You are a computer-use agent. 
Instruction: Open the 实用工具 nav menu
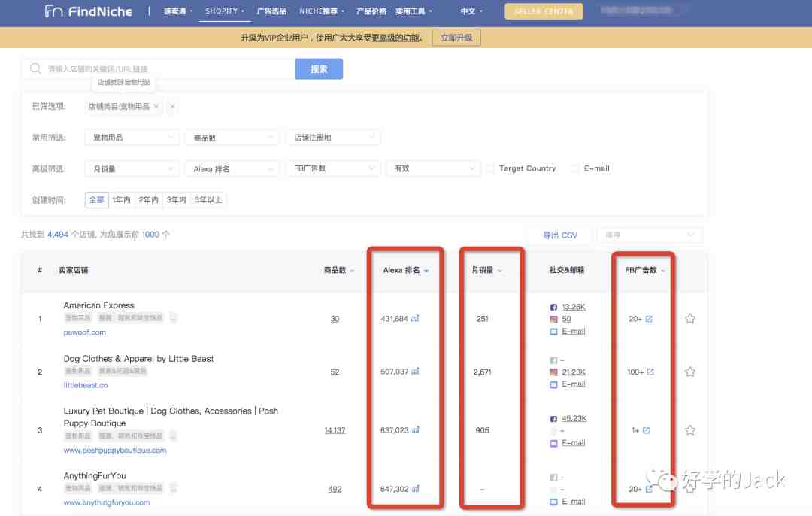pos(414,11)
